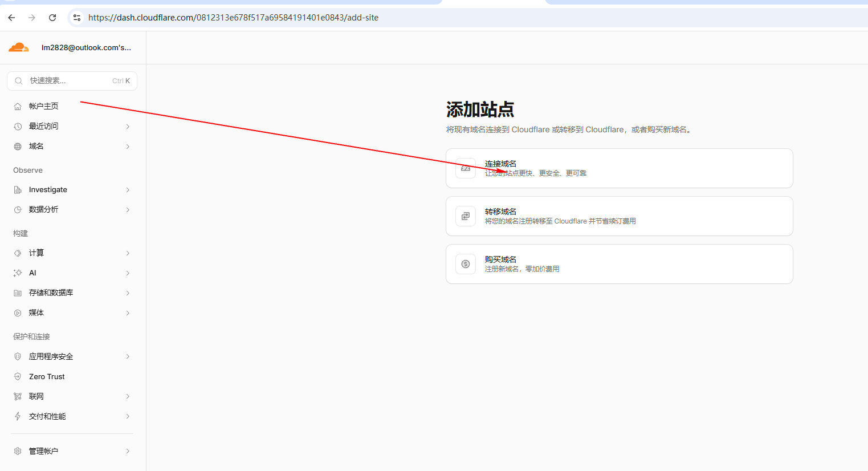Click the network icon beside 联网
Screen dimensions: 868x471
[x=18, y=396]
